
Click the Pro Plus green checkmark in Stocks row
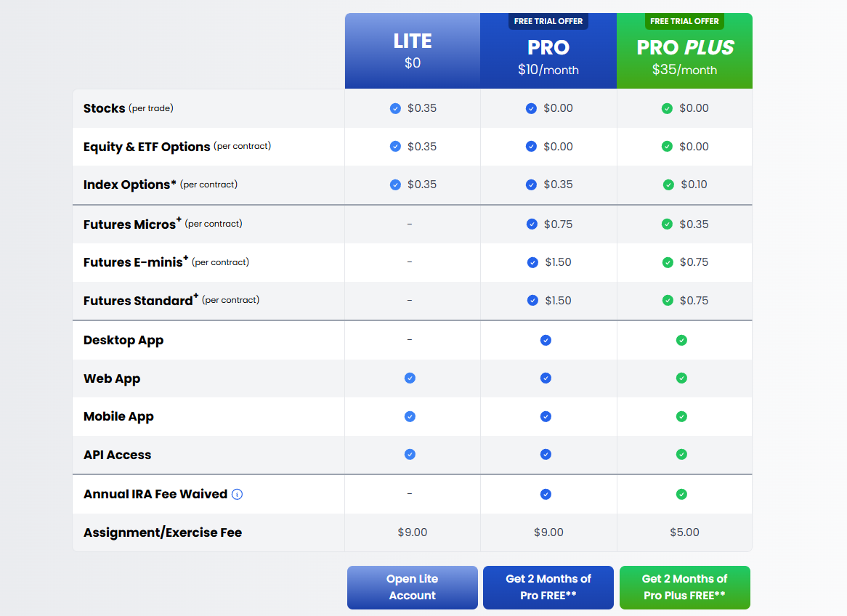(667, 109)
